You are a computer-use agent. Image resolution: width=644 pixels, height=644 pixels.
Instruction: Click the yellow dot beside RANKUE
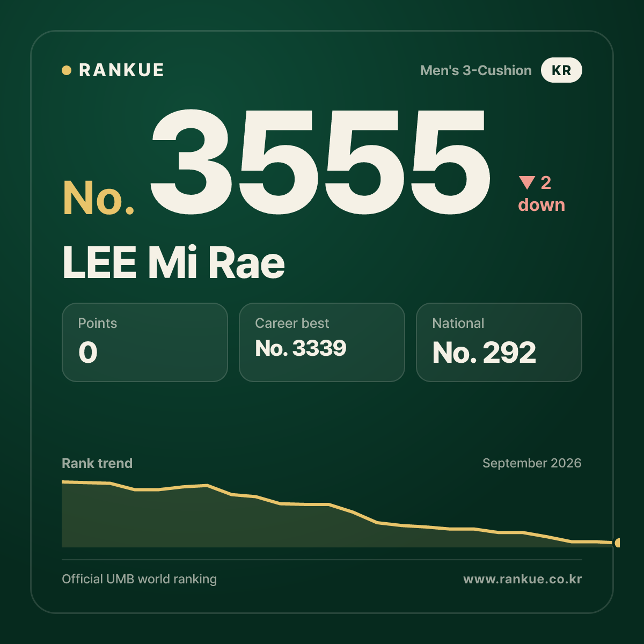(x=67, y=70)
